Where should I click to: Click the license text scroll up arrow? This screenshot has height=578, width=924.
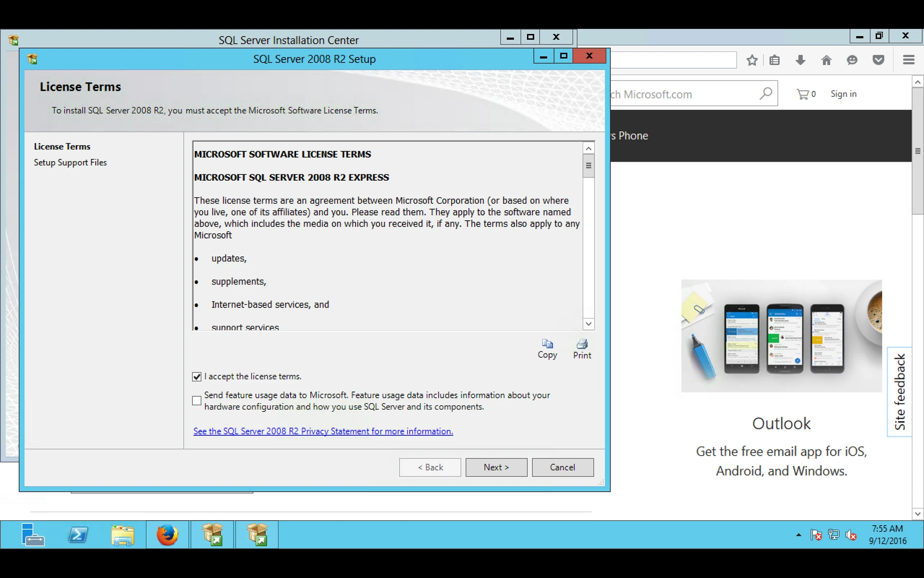pyautogui.click(x=588, y=148)
